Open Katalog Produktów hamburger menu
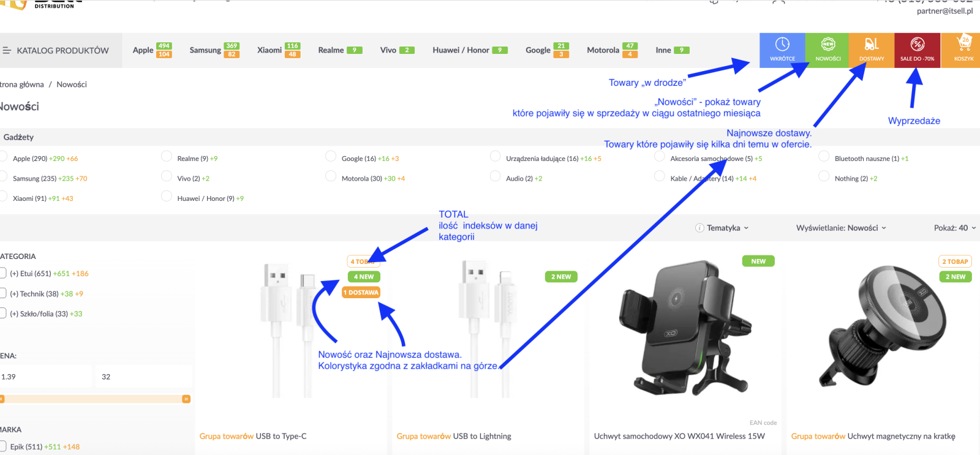Screen dimensions: 980x455 [x=7, y=50]
